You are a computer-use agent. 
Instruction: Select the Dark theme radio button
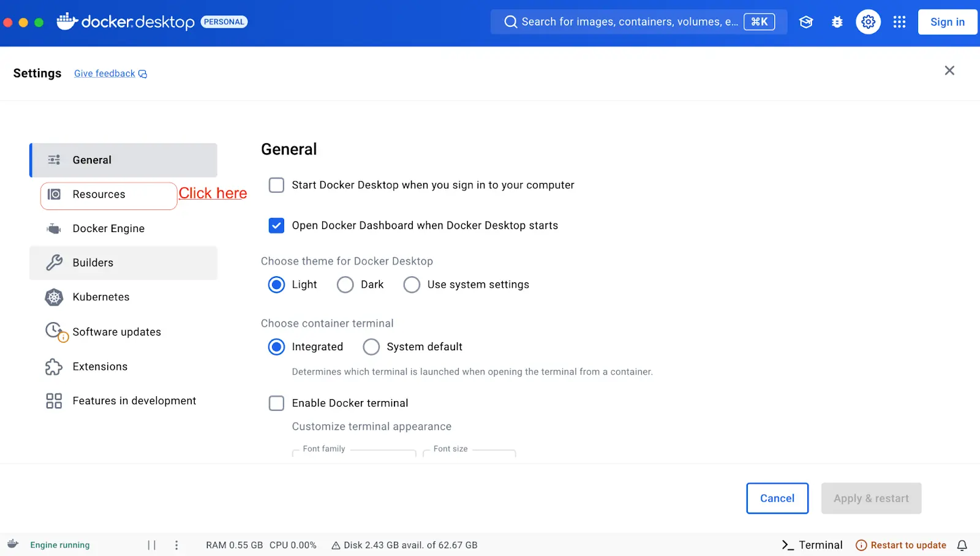(x=345, y=284)
